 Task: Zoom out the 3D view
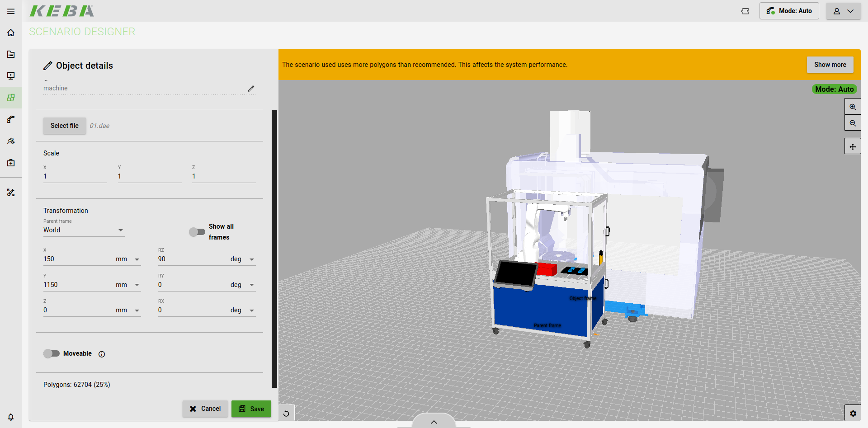tap(853, 123)
